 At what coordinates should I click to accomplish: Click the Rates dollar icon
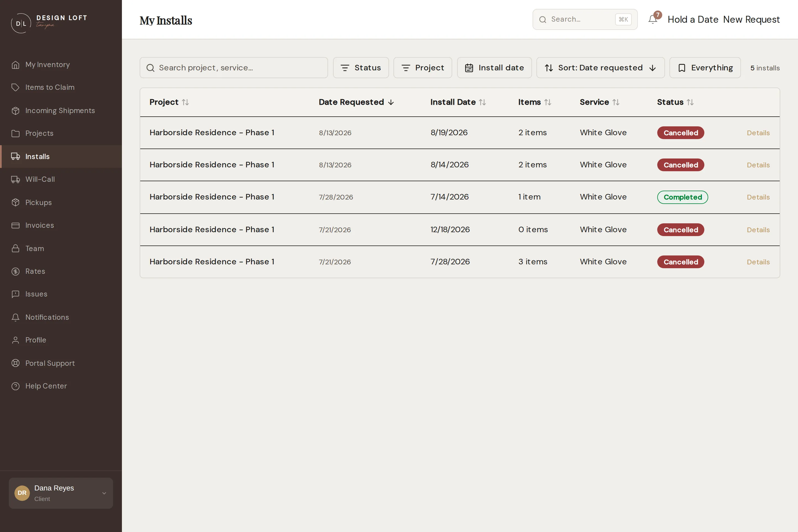click(x=16, y=271)
